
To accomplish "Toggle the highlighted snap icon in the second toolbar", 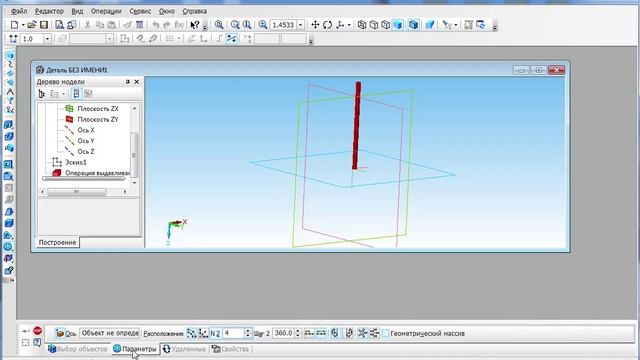I will coord(231,39).
